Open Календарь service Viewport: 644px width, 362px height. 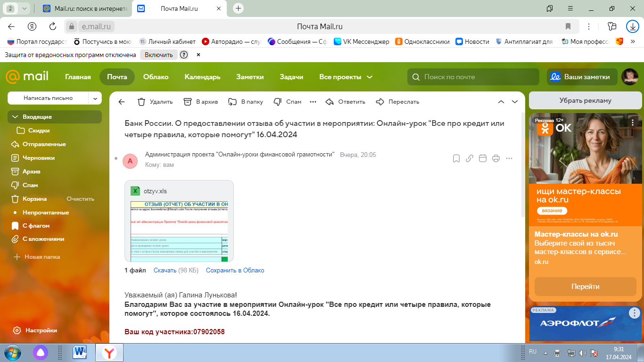coord(202,77)
